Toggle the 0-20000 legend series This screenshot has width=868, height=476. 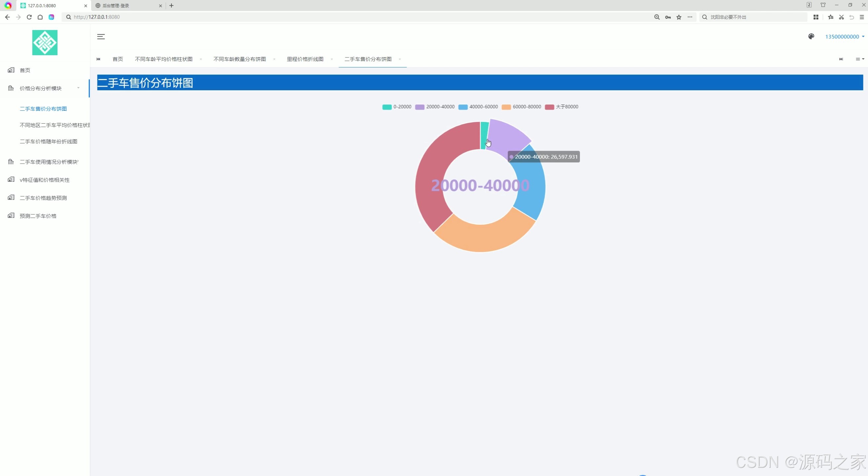point(397,107)
